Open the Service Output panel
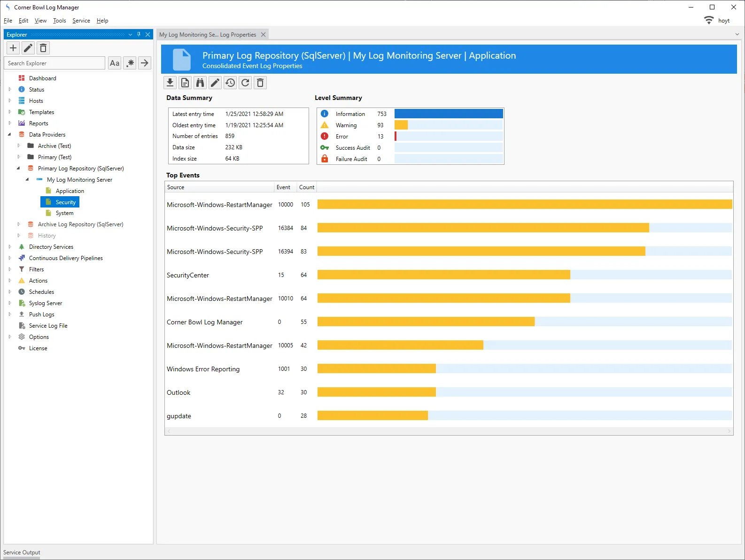 [22, 552]
